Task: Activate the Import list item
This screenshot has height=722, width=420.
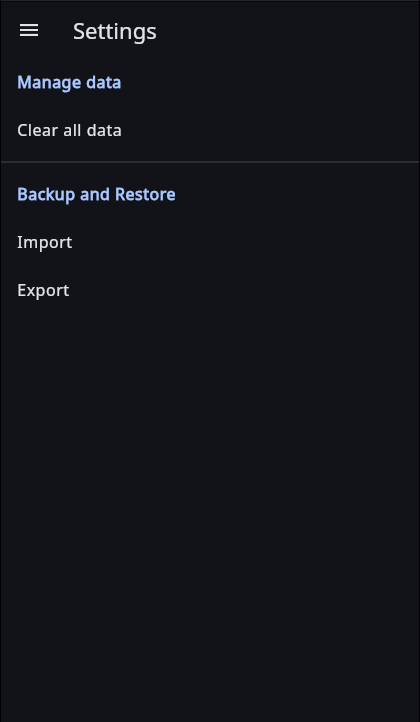Action: pos(210,242)
